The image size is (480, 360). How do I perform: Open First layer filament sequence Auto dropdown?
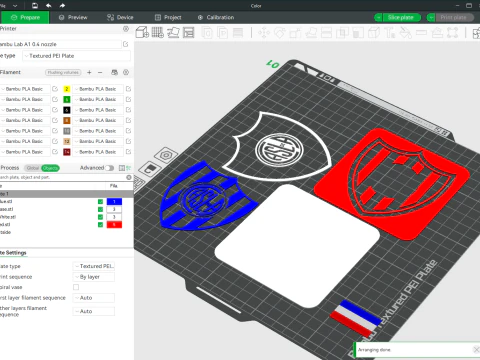(x=94, y=298)
